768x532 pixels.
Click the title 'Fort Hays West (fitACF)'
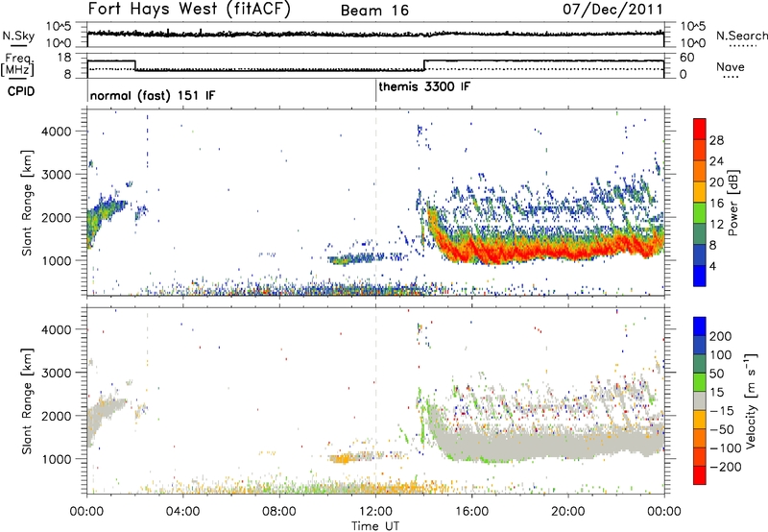(189, 10)
